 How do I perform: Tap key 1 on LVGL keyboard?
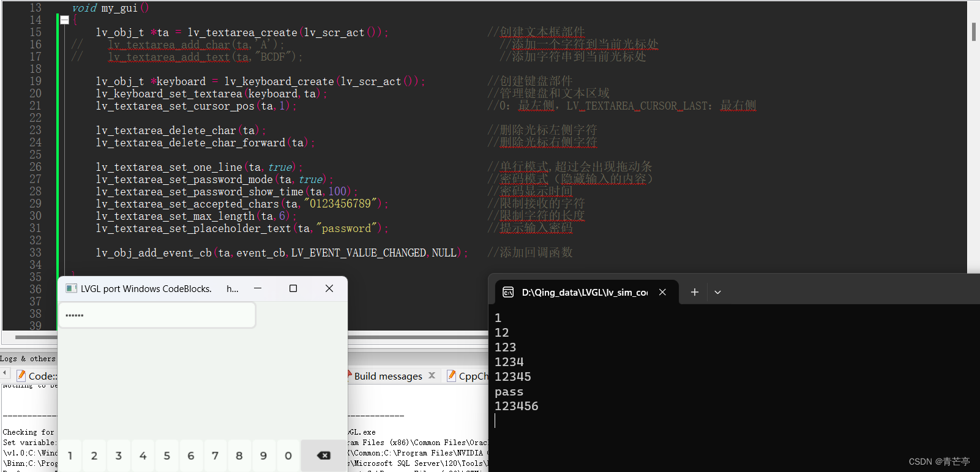[70, 455]
